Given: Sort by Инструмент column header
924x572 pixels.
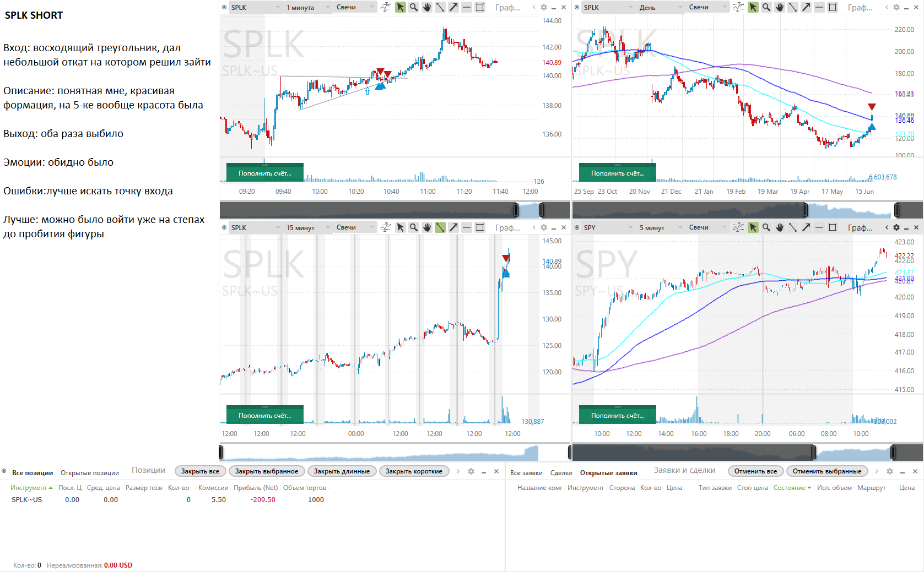Looking at the screenshot, I should 31,488.
